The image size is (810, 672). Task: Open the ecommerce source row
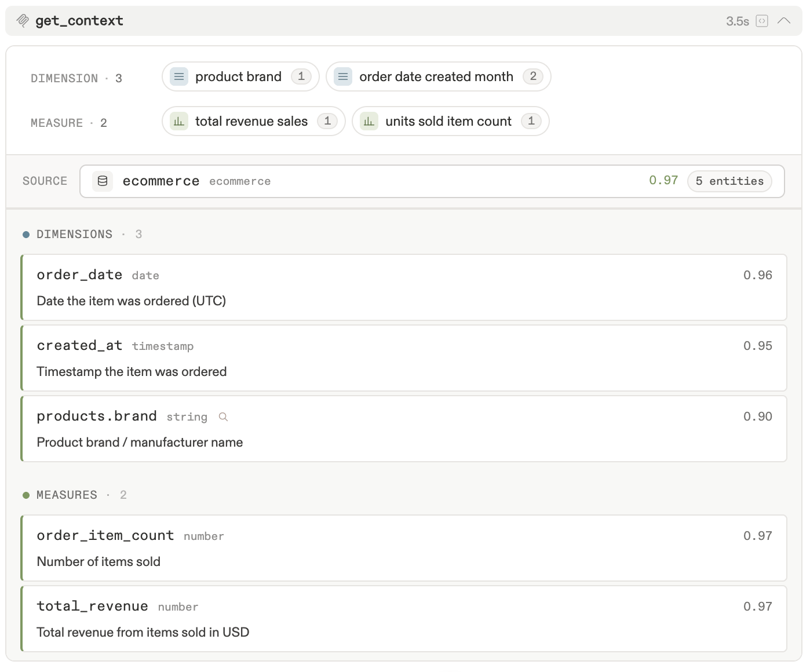point(432,181)
